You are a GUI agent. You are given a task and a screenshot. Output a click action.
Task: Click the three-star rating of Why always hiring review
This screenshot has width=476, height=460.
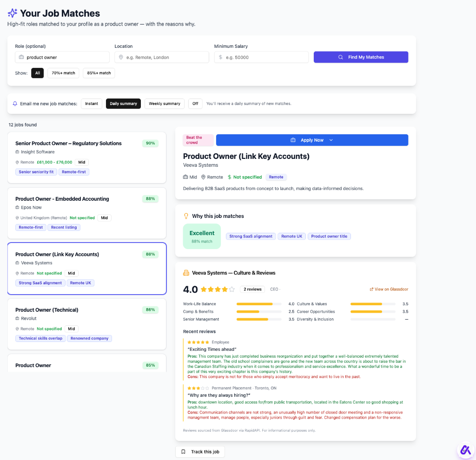coord(198,388)
